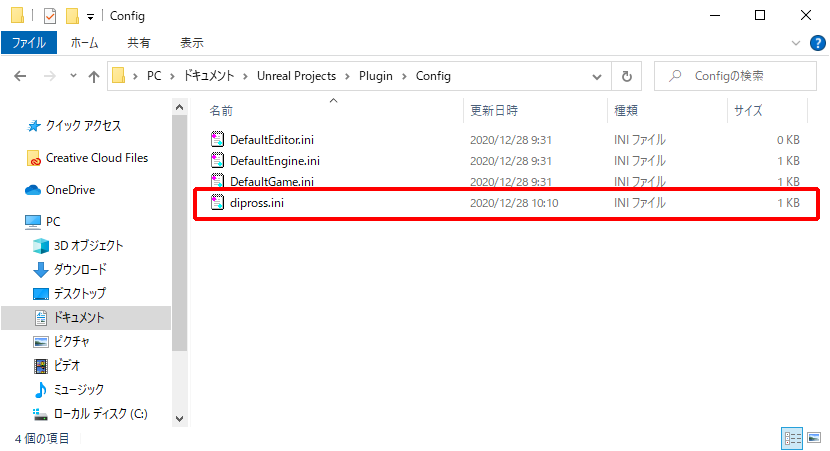Click the Configの検索 search box
Viewport: 830px width, 451px height.
735,76
